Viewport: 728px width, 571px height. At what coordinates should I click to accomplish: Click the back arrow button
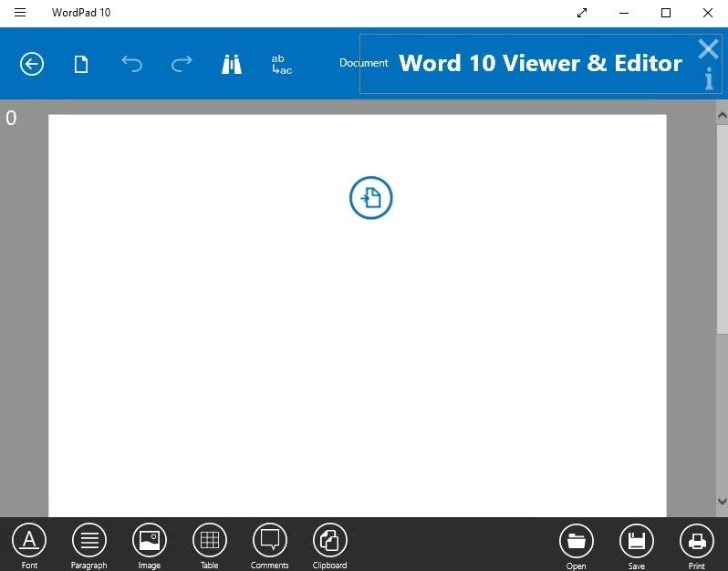[32, 64]
